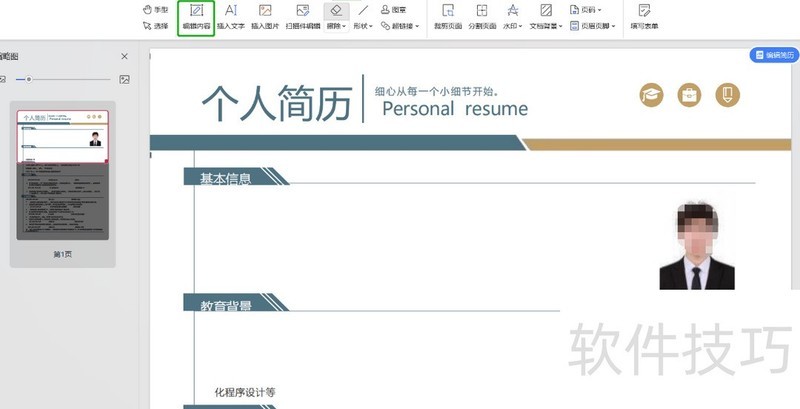This screenshot has width=800, height=409.
Task: Click the blue 编辑简历 button
Action: [x=774, y=55]
